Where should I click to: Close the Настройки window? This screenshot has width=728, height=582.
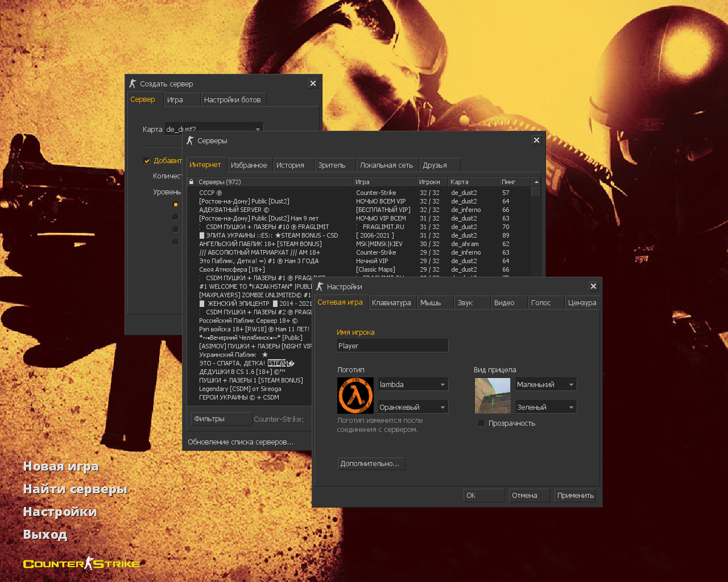pos(593,286)
